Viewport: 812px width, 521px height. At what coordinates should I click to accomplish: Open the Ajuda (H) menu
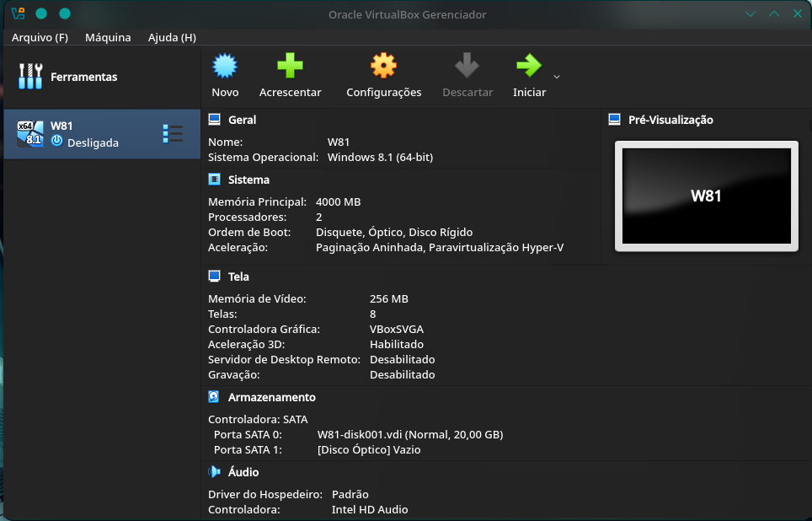(x=172, y=37)
